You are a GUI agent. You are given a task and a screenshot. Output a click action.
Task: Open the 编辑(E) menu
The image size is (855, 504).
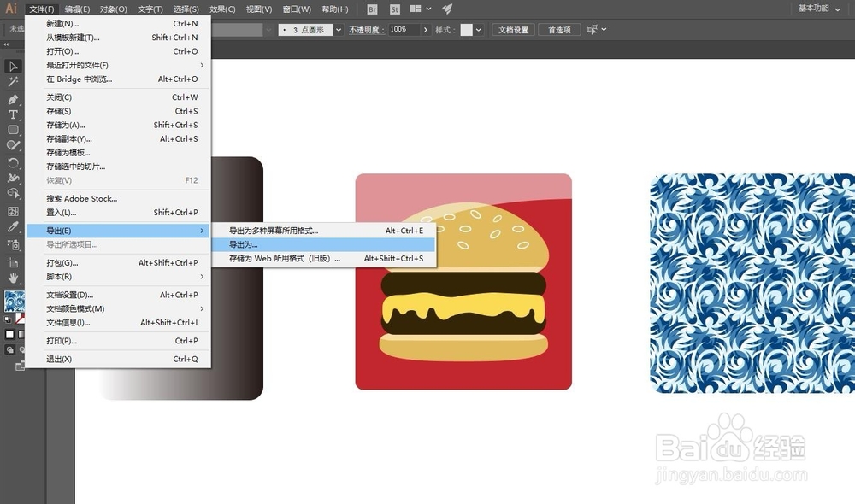click(77, 9)
